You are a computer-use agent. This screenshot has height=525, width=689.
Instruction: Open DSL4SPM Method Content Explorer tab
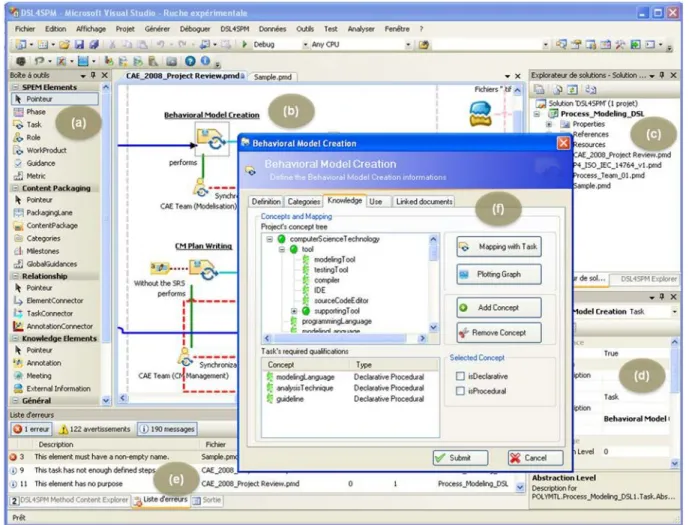(69, 500)
